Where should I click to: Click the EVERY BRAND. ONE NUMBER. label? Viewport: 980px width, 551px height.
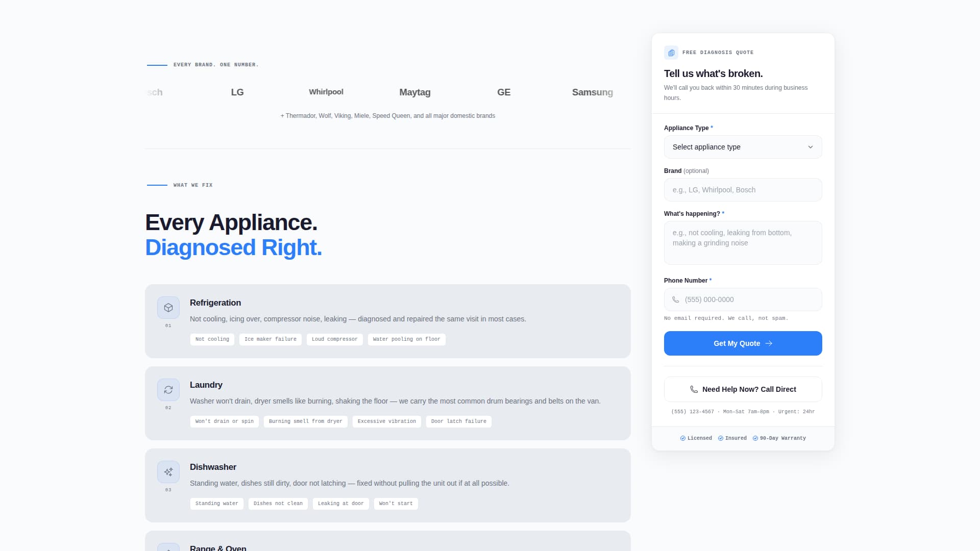click(x=216, y=65)
